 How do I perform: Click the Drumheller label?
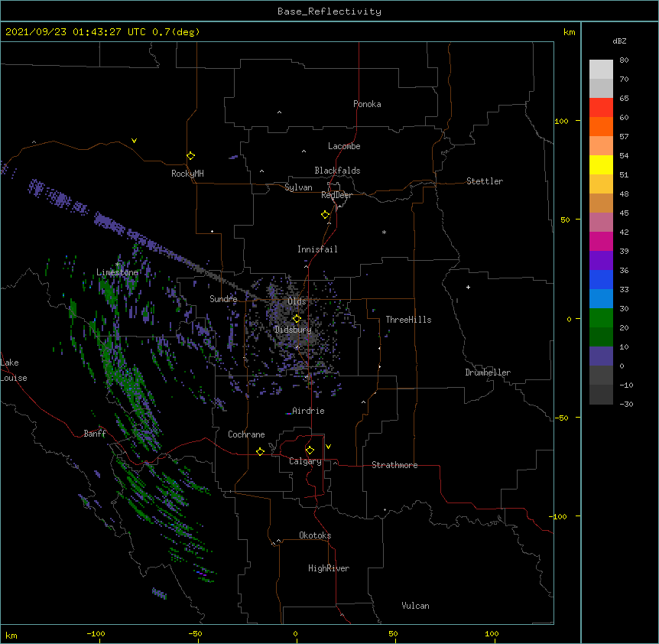click(x=488, y=372)
